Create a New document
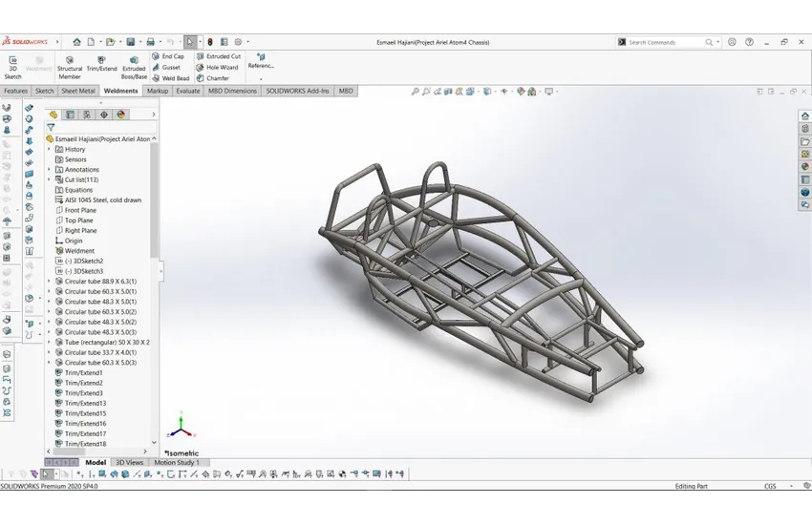812x525 pixels. tap(91, 42)
